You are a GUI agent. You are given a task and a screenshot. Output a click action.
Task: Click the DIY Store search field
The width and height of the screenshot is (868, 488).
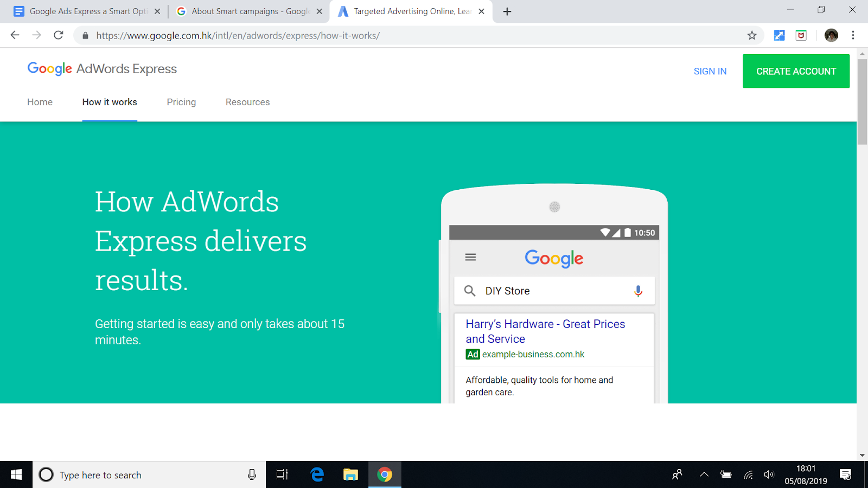coord(554,291)
